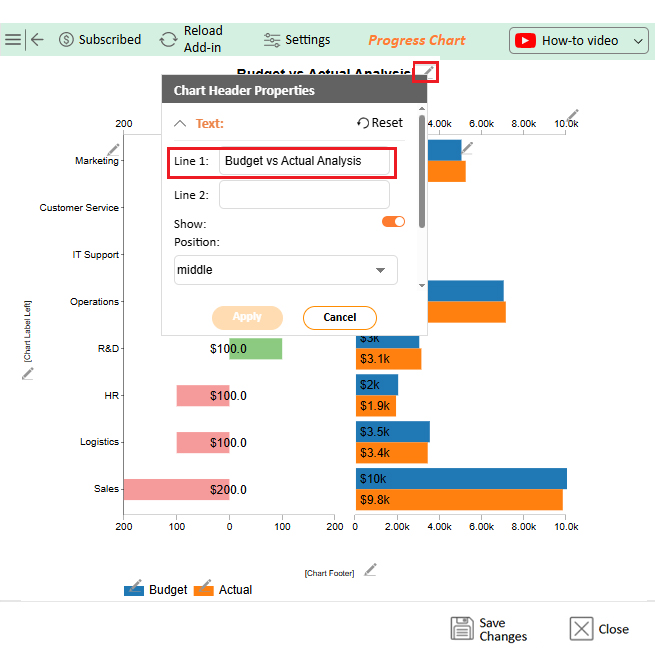Click the orange Actual legend swatch
The image size is (655, 665).
tap(204, 590)
